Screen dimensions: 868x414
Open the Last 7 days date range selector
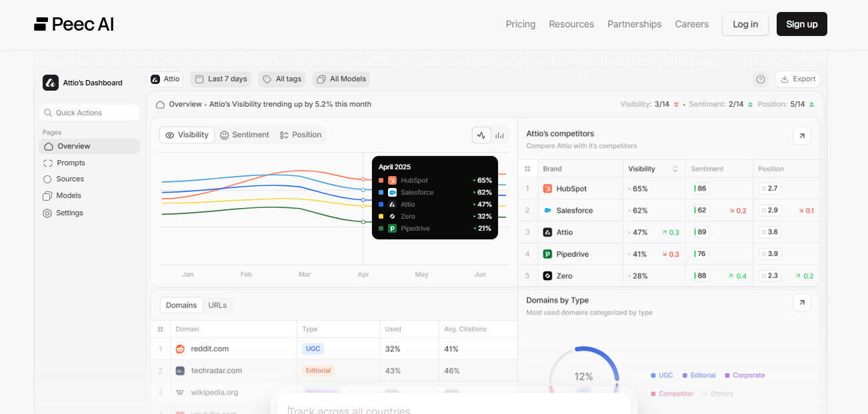(x=221, y=79)
